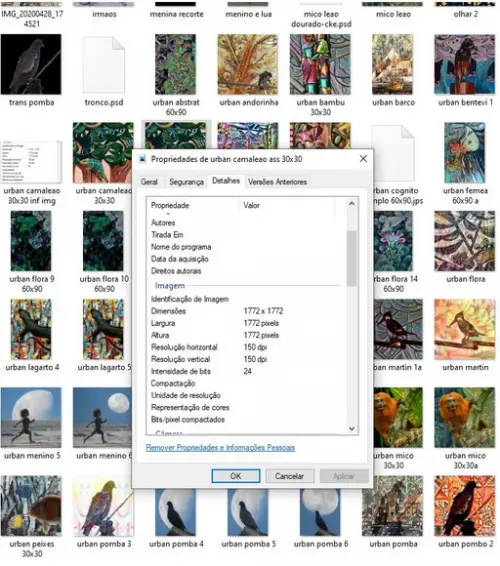The height and width of the screenshot is (566, 500).
Task: Click the Cancelar button
Action: [x=290, y=476]
